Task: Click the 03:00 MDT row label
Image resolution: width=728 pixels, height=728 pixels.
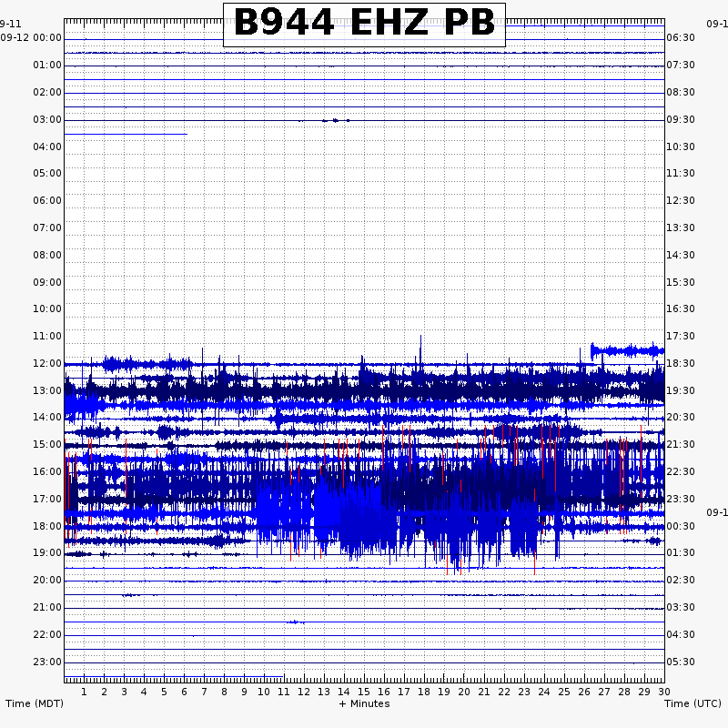Action: tap(47, 120)
